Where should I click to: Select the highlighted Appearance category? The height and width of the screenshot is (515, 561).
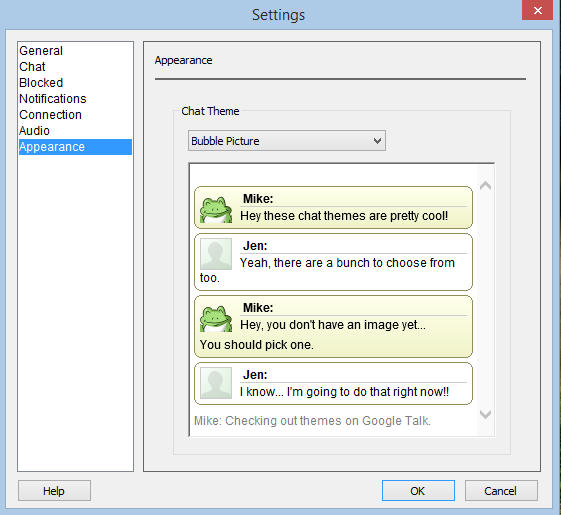(75, 147)
